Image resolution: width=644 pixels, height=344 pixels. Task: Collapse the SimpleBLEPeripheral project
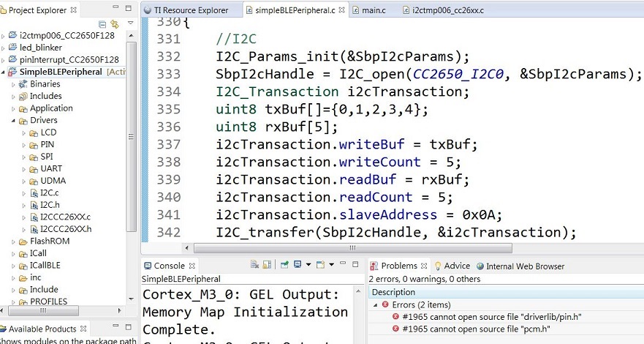(3, 72)
